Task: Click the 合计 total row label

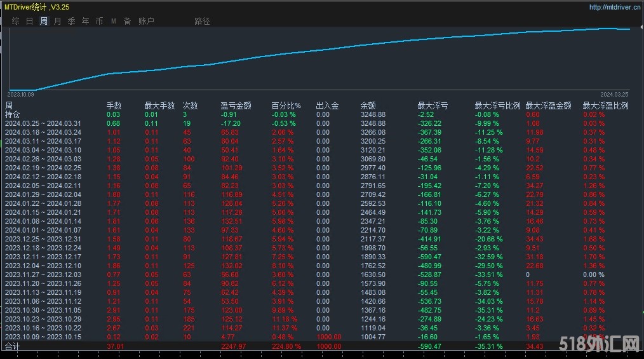Action: tap(13, 346)
